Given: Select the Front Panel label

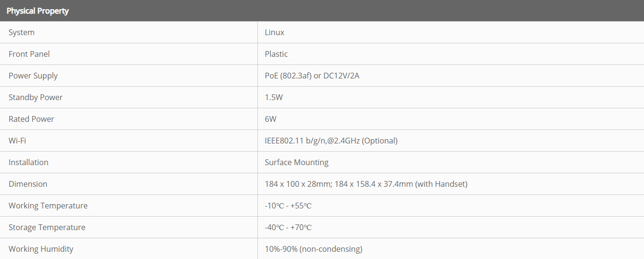Looking at the screenshot, I should 29,54.
